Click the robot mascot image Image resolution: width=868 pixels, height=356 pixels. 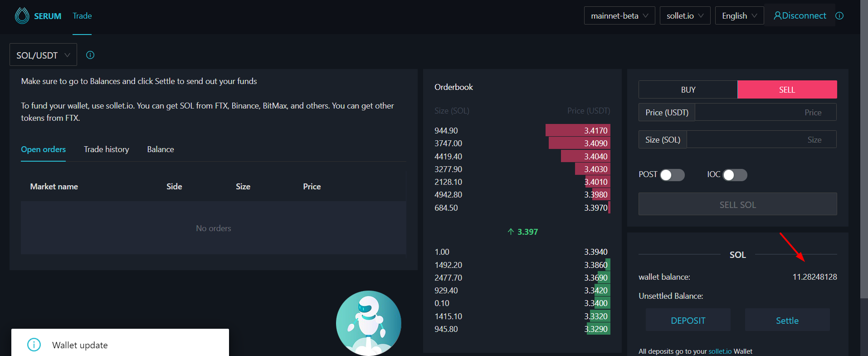tap(368, 323)
